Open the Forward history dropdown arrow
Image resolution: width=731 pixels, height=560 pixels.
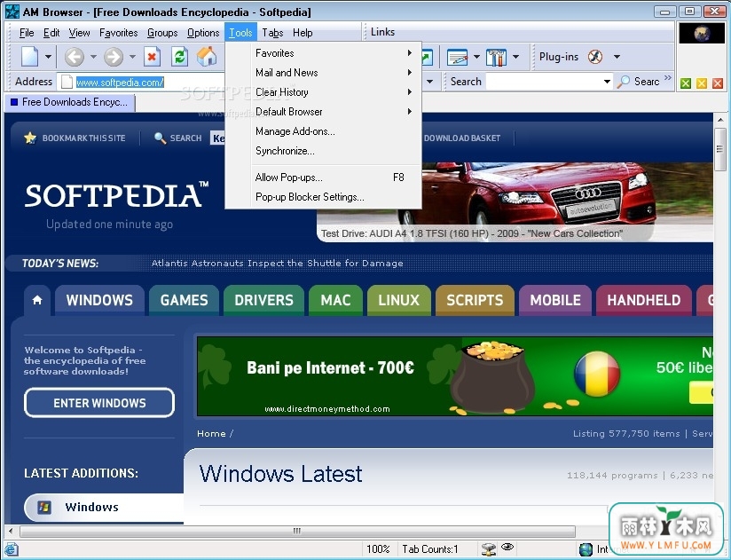coord(132,57)
